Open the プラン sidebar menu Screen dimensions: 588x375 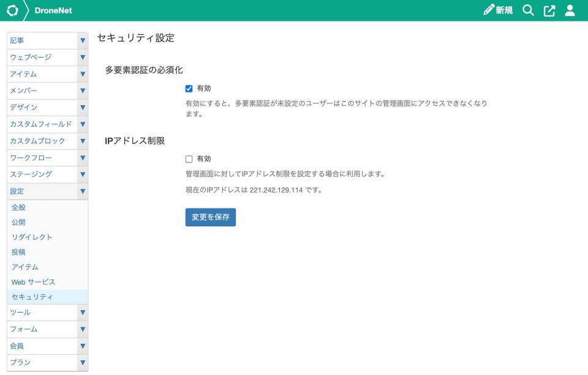click(42, 363)
